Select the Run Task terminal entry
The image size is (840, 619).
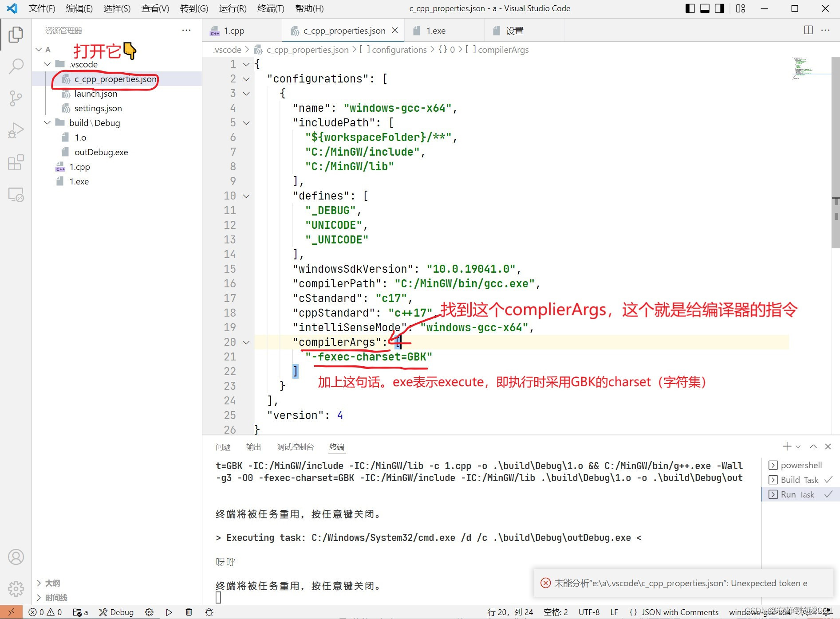(801, 494)
